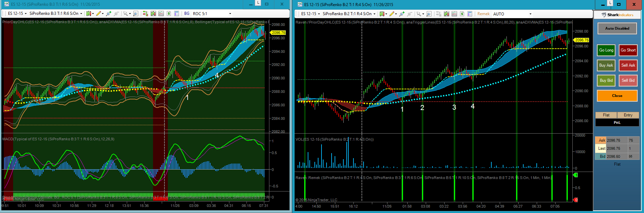Open properties window icon in left chart toolbar
This screenshot has width=644, height=213.
coord(177,13)
